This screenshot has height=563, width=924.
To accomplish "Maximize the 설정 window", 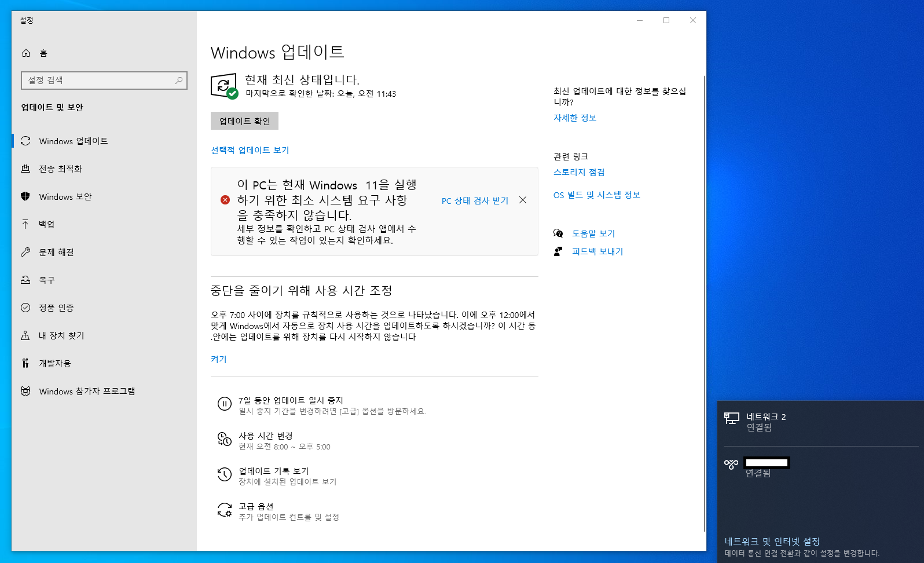I will coord(666,20).
